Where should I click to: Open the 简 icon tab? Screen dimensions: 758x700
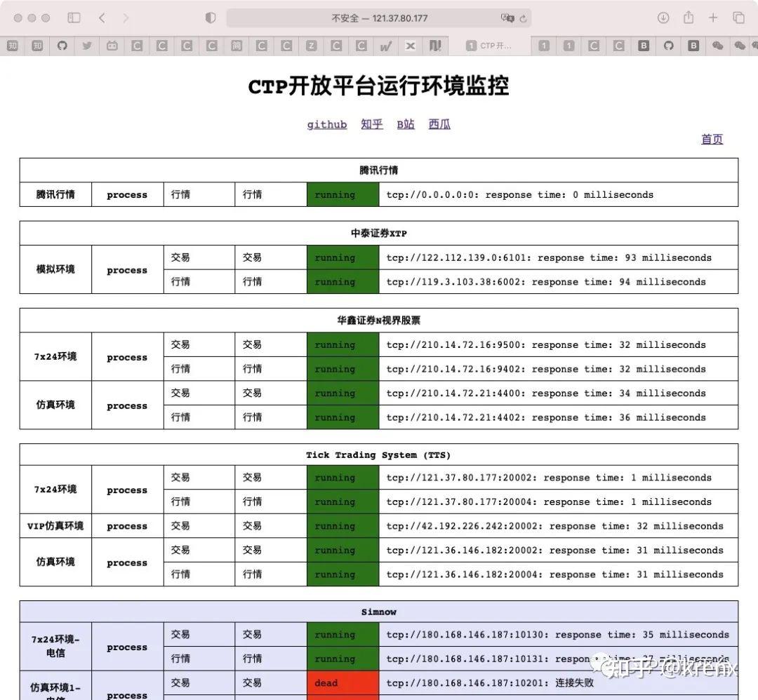pyautogui.click(x=237, y=46)
